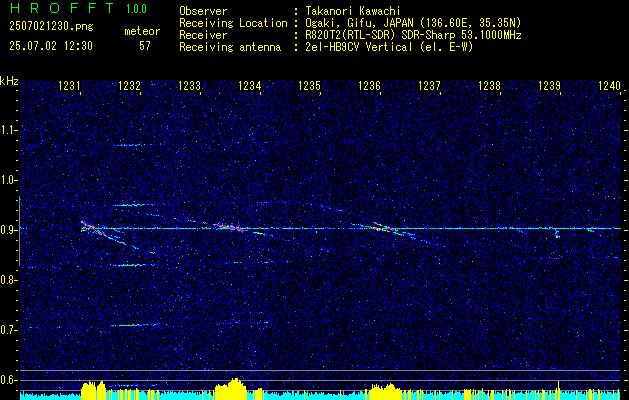Viewport: 629px width, 400px height.
Task: Click frequency label 0.8
Action: click(9, 280)
